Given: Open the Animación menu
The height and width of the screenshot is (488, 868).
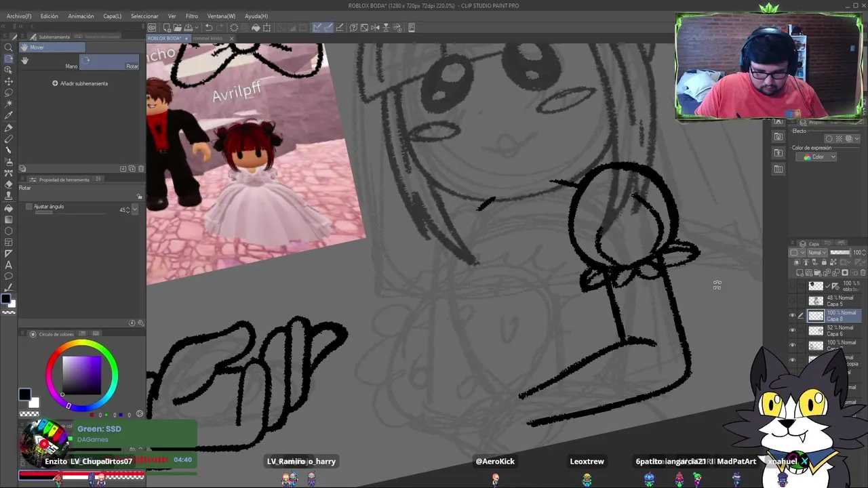Looking at the screenshot, I should [81, 16].
